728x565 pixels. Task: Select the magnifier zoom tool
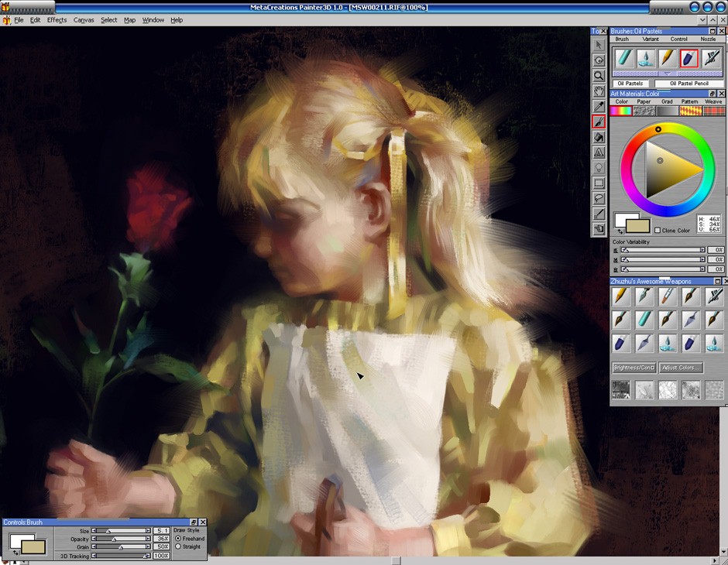(x=599, y=76)
